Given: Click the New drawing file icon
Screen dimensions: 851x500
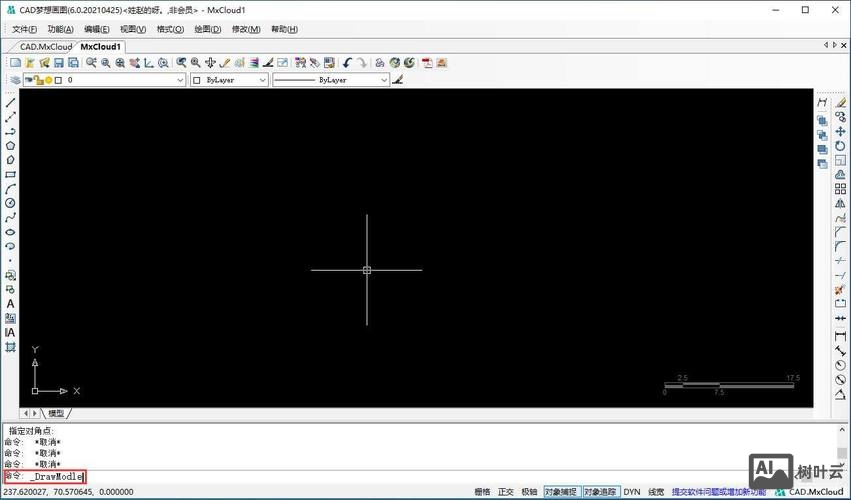Looking at the screenshot, I should (15, 63).
